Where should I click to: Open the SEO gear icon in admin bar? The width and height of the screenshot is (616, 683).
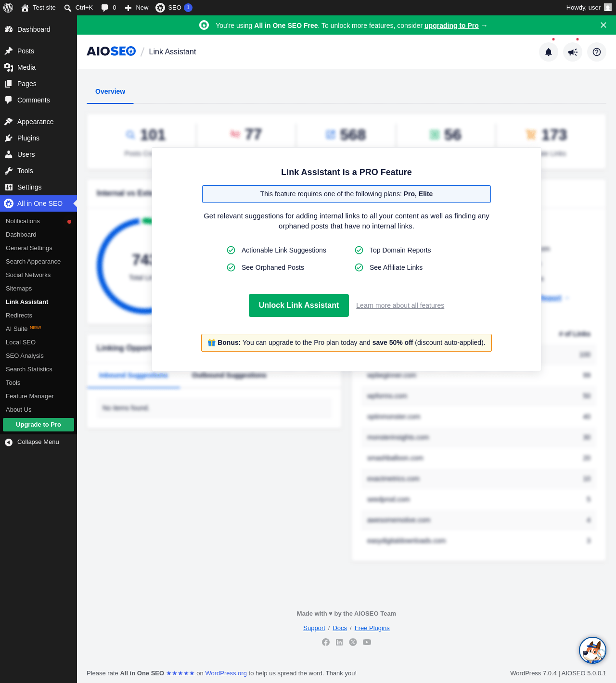pyautogui.click(x=160, y=8)
